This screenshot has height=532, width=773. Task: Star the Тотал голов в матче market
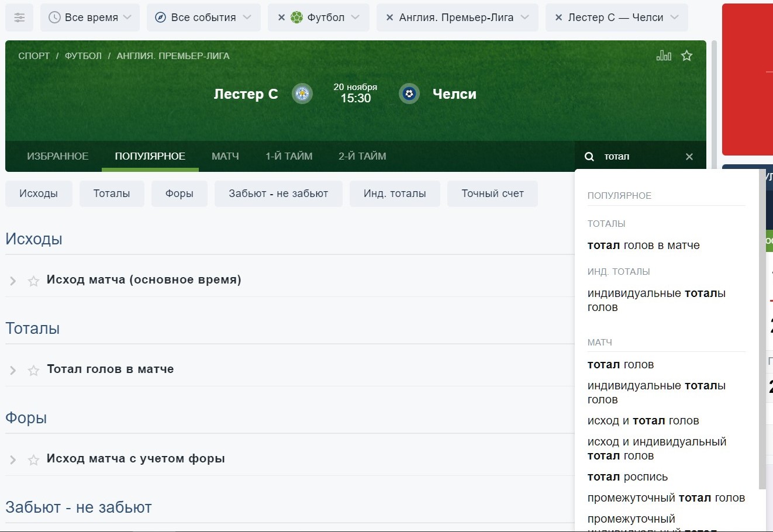[x=34, y=371]
